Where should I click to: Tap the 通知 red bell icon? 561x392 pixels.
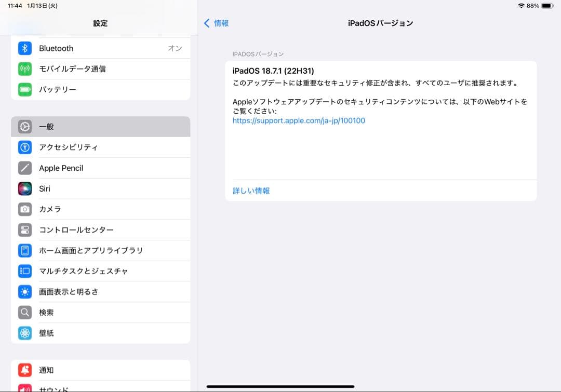[25, 370]
